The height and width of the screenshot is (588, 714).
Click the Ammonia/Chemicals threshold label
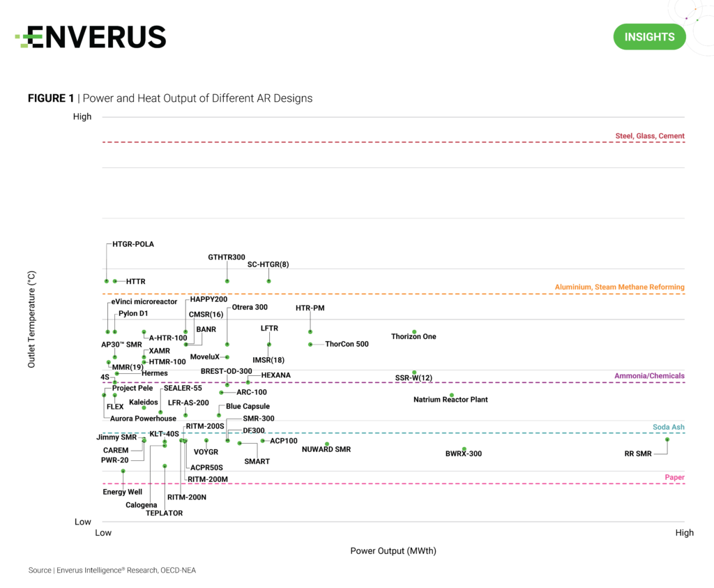tap(648, 376)
